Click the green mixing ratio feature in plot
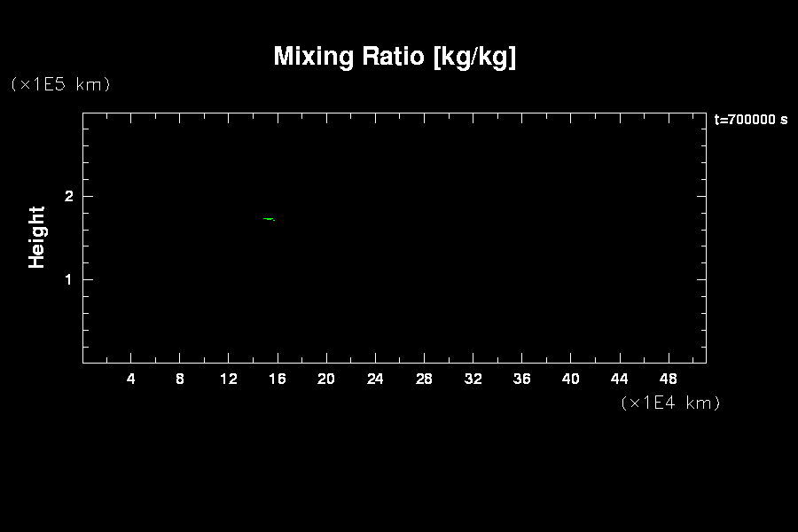Viewport: 798px width, 532px height. tap(269, 219)
